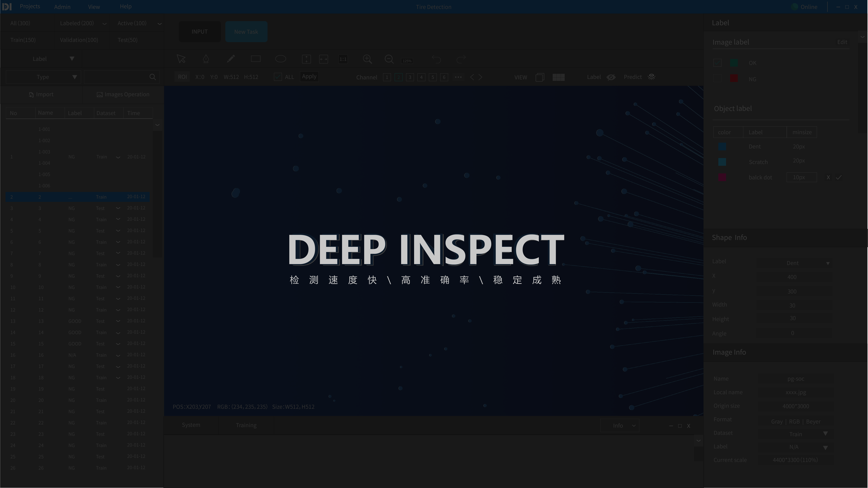The width and height of the screenshot is (868, 488).
Task: Open the View menu
Action: [94, 7]
